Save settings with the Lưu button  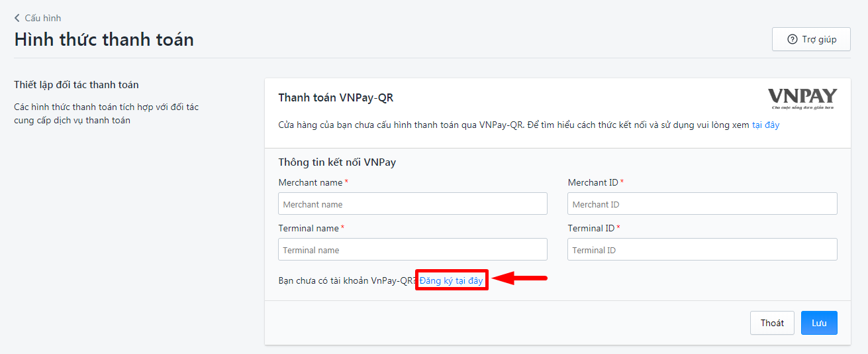(819, 323)
